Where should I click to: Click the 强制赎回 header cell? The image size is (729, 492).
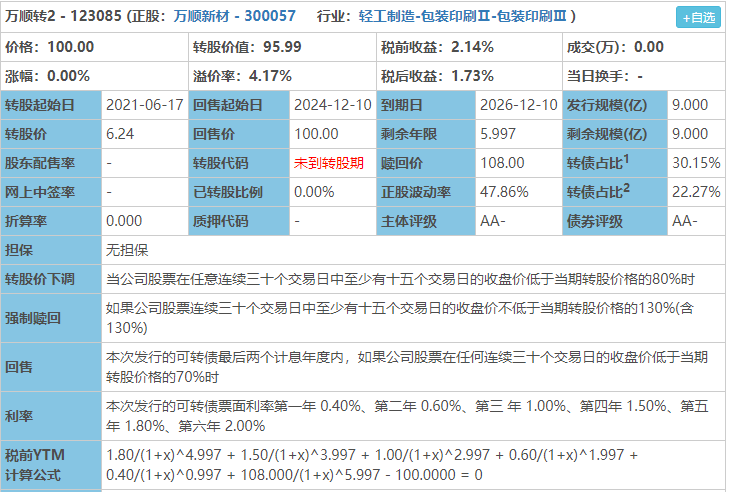(51, 318)
